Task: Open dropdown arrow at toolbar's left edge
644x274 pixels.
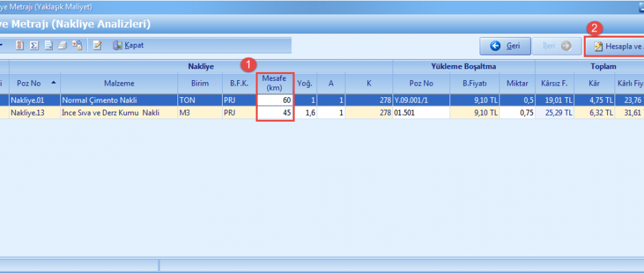Action: click(x=2, y=45)
